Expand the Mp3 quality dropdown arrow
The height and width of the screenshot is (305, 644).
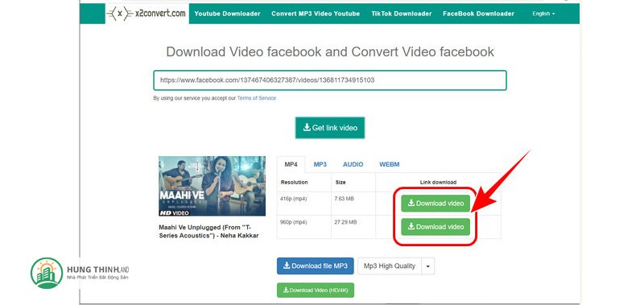pyautogui.click(x=427, y=266)
